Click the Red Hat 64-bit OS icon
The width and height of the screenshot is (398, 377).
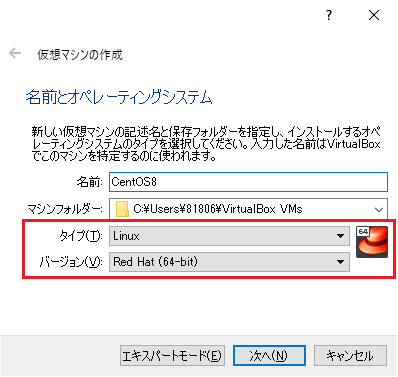pyautogui.click(x=372, y=242)
